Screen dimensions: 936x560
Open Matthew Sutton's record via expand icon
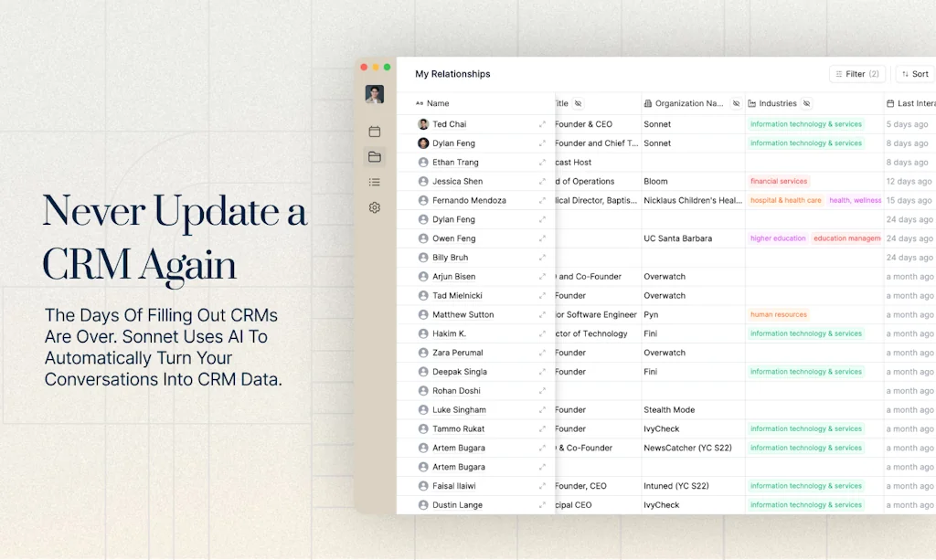(x=542, y=315)
